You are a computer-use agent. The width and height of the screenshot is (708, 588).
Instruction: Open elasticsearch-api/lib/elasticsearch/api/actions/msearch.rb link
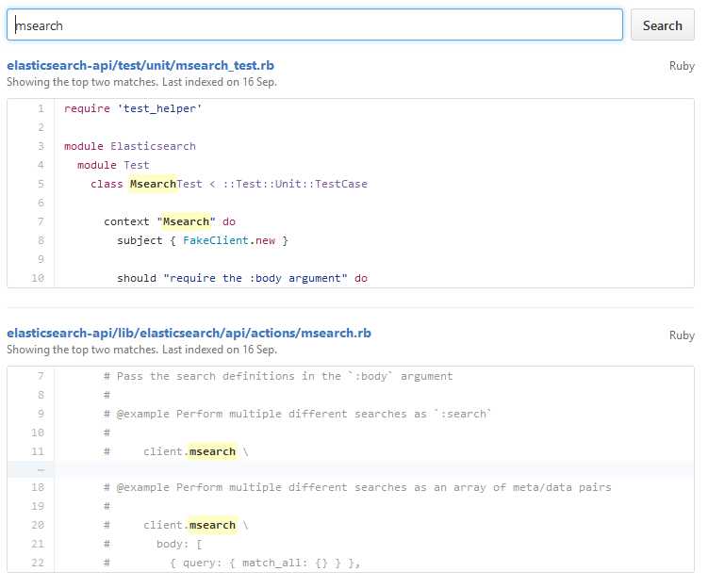click(x=189, y=333)
